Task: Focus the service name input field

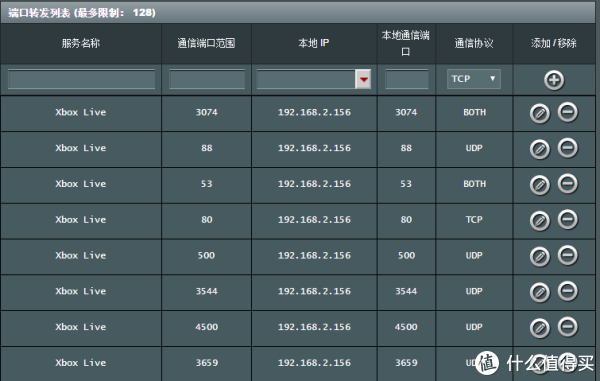Action: [82, 79]
